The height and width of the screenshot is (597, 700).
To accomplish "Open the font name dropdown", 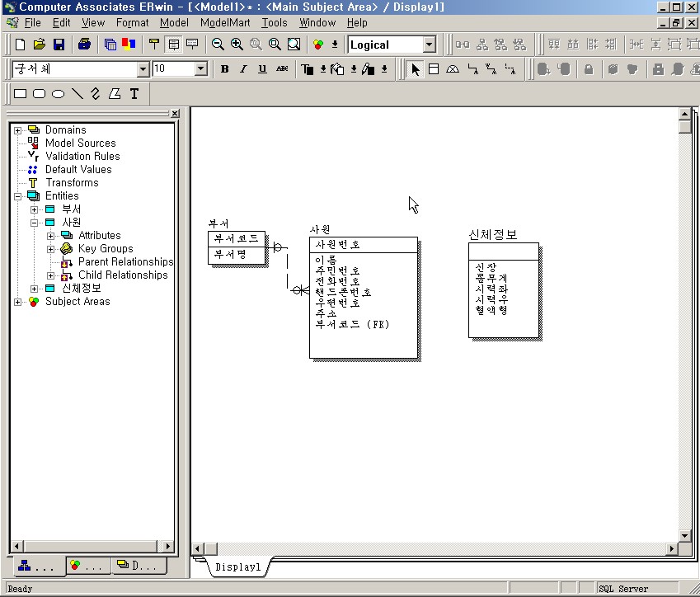I will pyautogui.click(x=143, y=69).
